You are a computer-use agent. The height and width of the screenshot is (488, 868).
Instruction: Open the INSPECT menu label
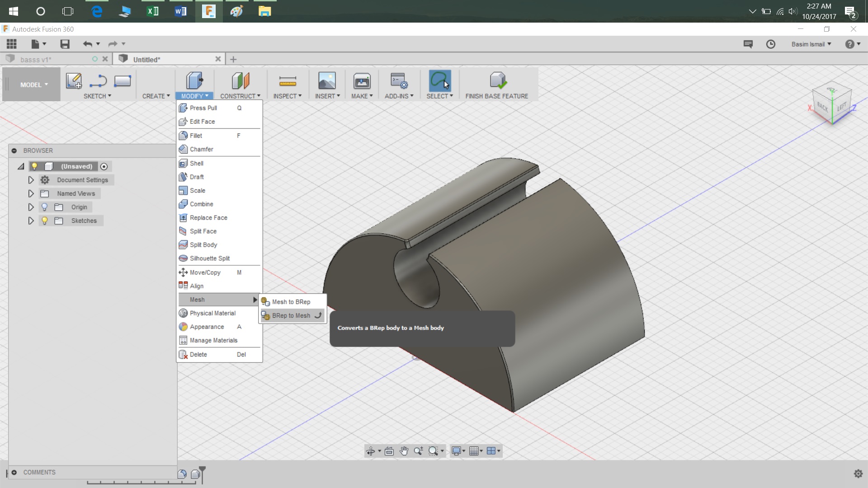click(x=287, y=96)
